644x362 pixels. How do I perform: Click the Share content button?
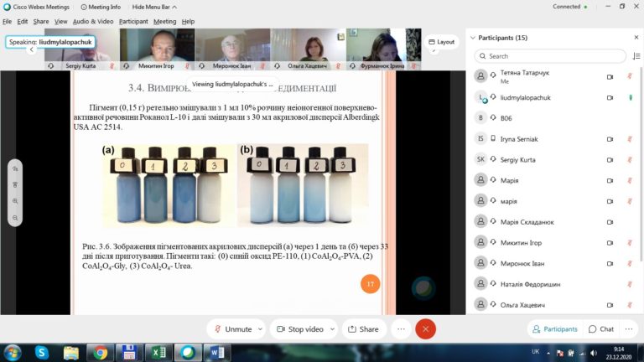click(363, 329)
